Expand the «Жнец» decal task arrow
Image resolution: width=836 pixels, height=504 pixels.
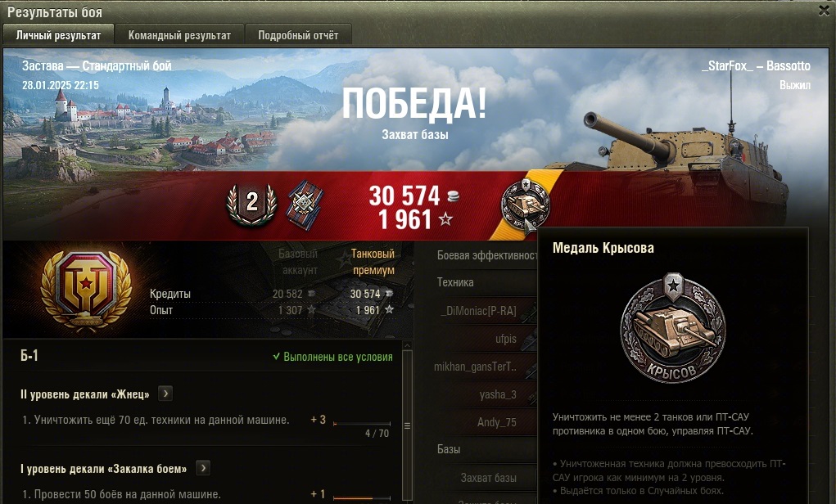[165, 394]
